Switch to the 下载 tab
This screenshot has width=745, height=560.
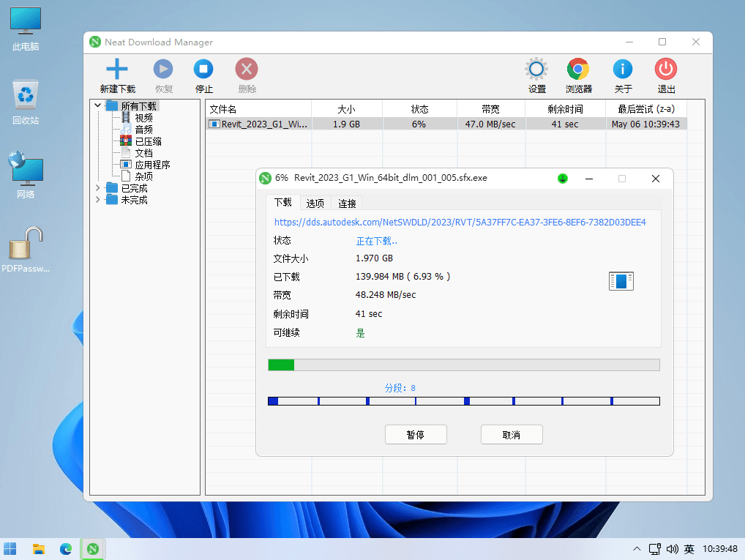282,203
